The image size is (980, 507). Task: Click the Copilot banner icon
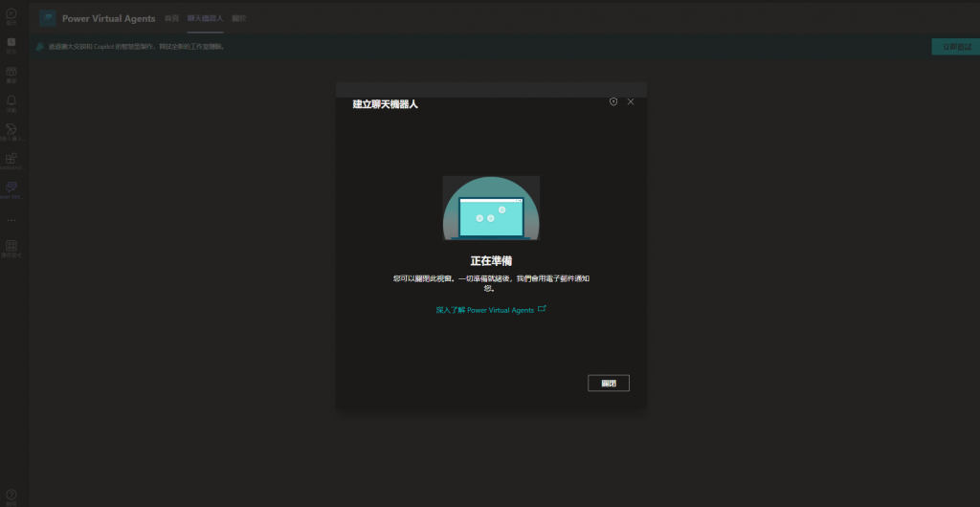pos(39,47)
